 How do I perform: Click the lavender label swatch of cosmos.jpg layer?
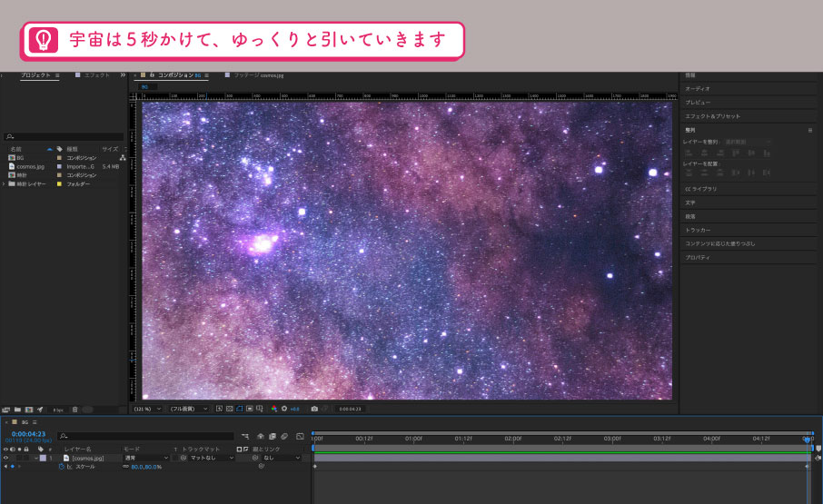[43, 459]
